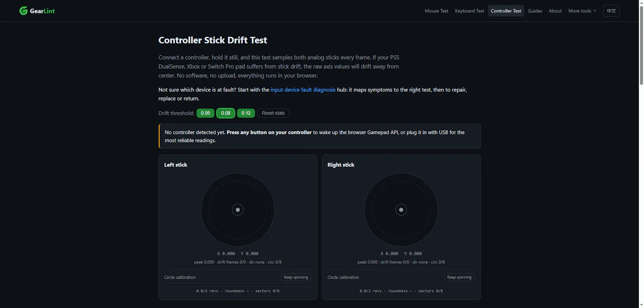
Task: Click the GearLint logo icon
Action: point(23,11)
